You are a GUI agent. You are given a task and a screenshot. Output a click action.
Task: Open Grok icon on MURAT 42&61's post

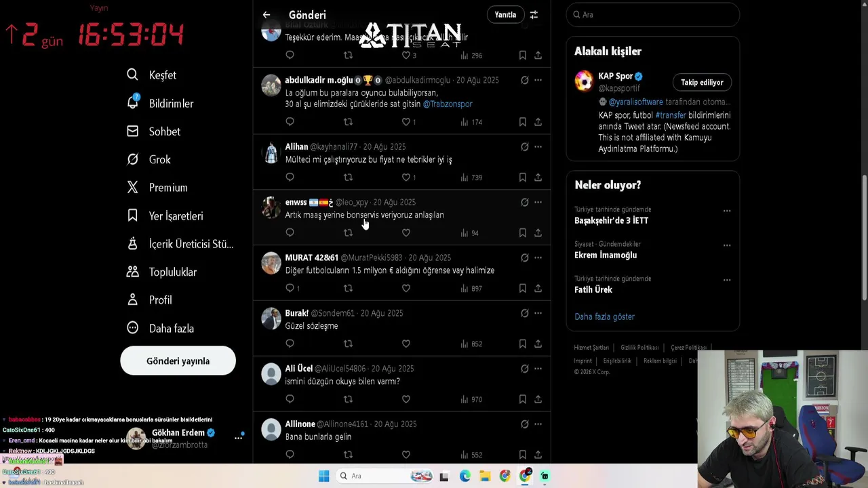pos(524,258)
